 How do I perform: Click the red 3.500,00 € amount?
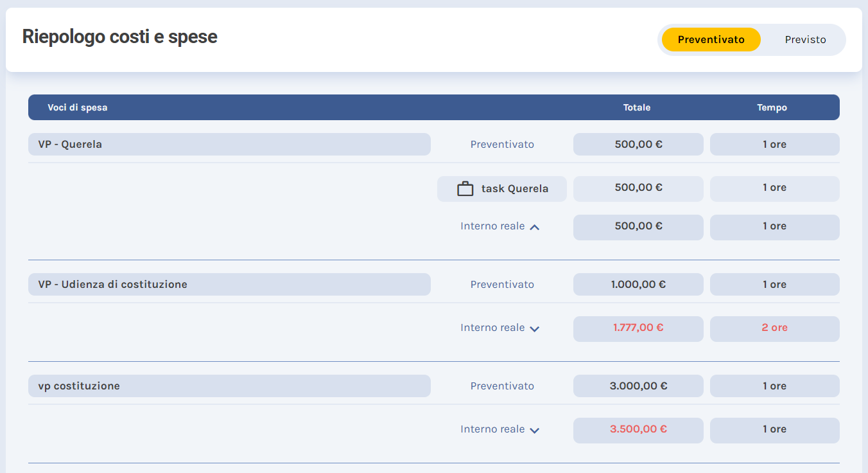click(638, 429)
